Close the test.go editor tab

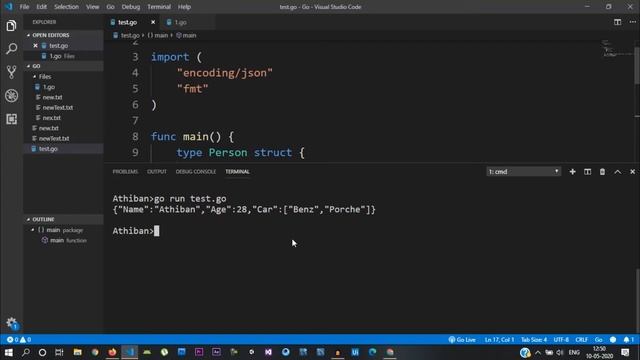tap(153, 22)
